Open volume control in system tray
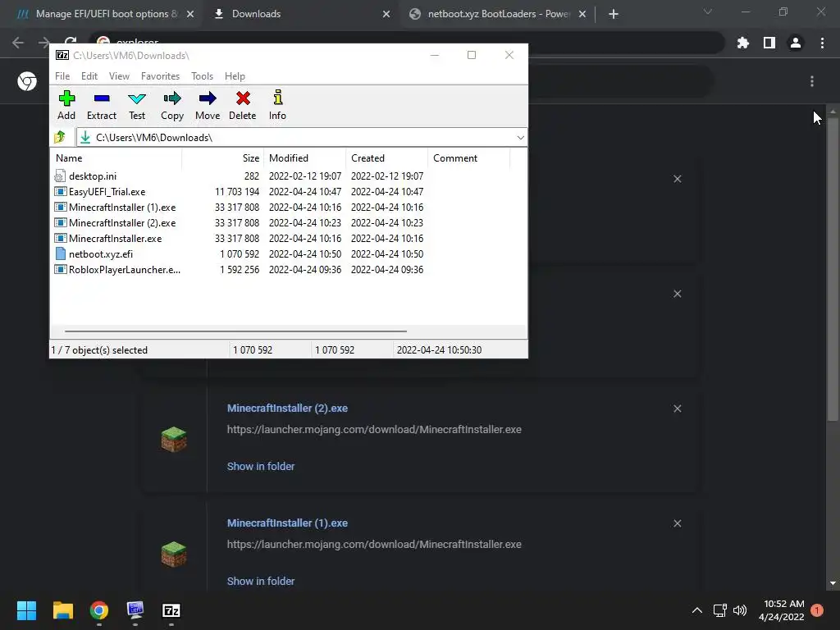Viewport: 840px width, 630px height. [740, 610]
